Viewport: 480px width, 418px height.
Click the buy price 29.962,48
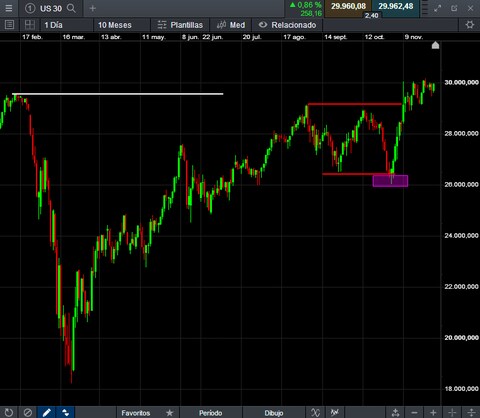395,6
